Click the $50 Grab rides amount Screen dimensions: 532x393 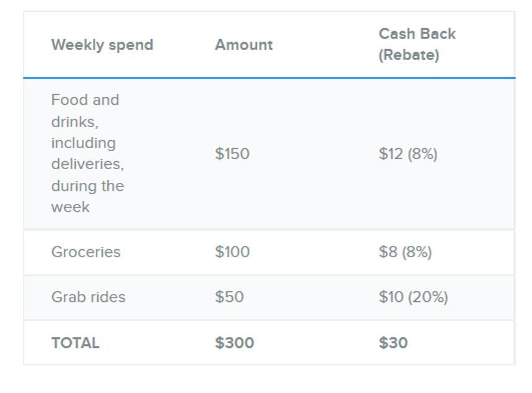pyautogui.click(x=229, y=297)
